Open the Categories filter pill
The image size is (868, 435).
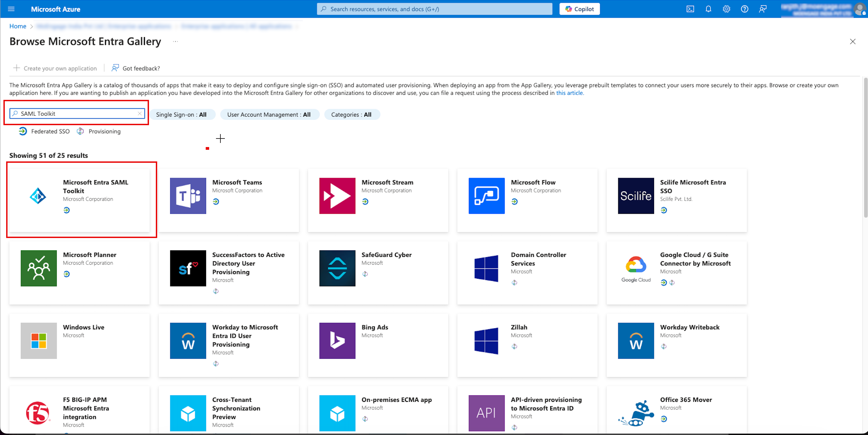(x=351, y=115)
